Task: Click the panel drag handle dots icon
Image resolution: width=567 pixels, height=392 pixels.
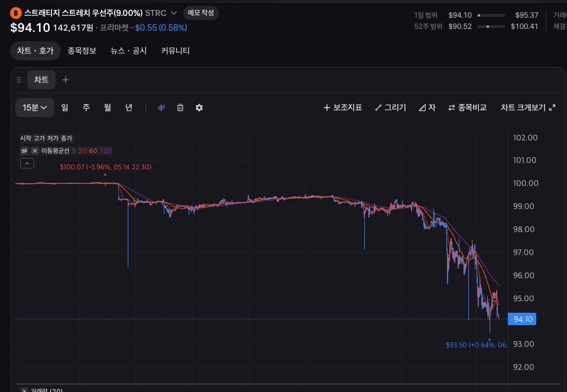Action: pyautogui.click(x=19, y=80)
